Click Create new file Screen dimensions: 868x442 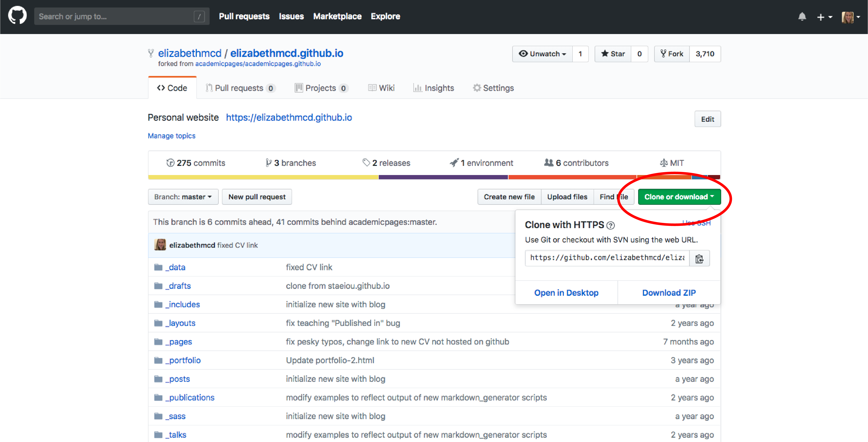click(509, 197)
